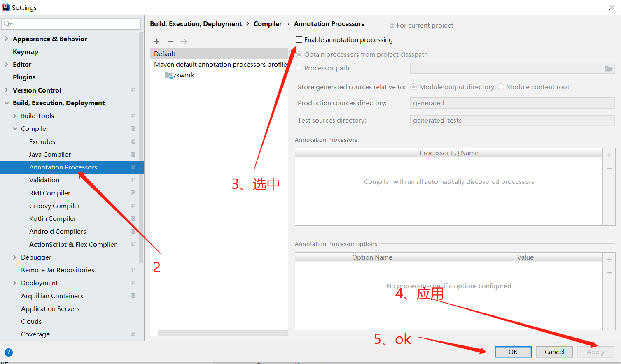This screenshot has width=621, height=364.
Task: Open the Keymap settings page
Action: pyautogui.click(x=26, y=52)
